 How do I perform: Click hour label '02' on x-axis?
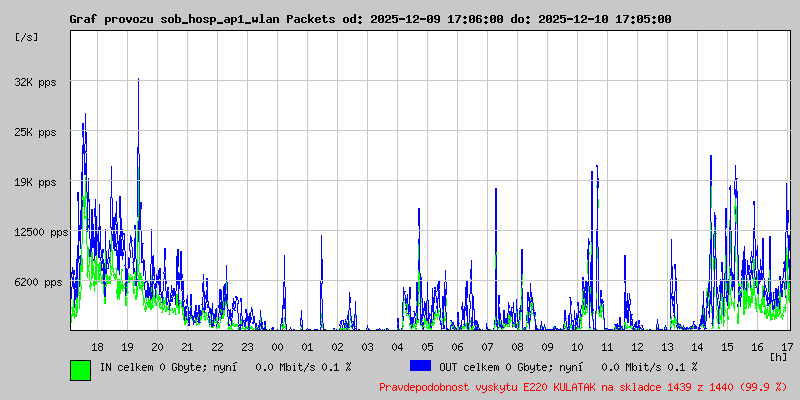coord(337,347)
